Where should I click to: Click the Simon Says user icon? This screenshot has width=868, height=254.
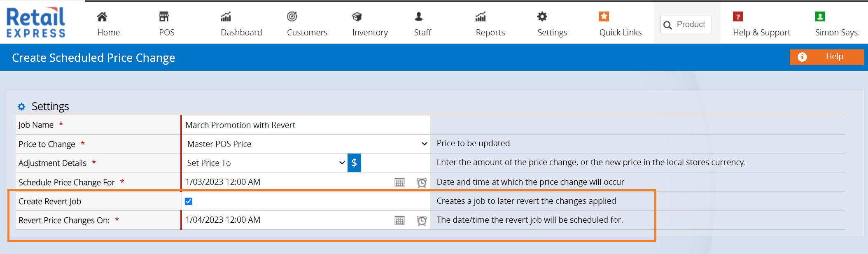(x=820, y=16)
